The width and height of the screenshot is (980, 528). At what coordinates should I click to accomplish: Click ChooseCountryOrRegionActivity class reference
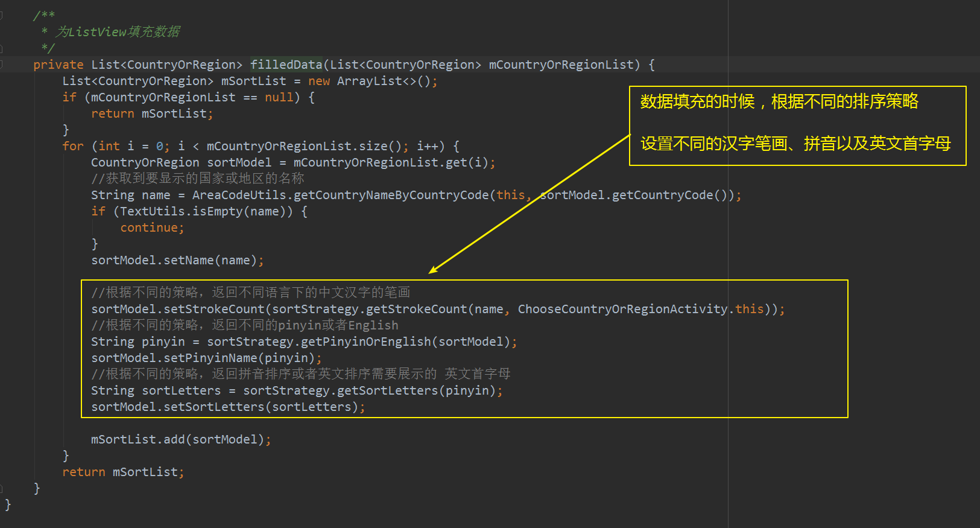[623, 309]
